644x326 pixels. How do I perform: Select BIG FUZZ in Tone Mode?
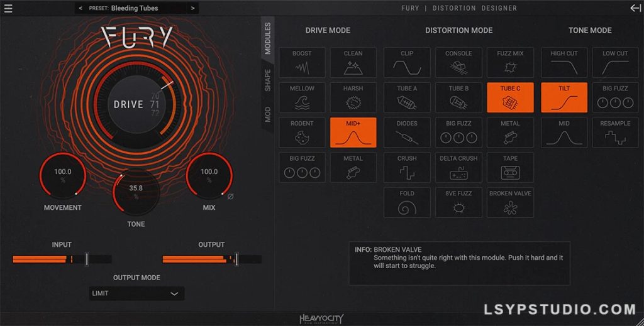point(615,97)
